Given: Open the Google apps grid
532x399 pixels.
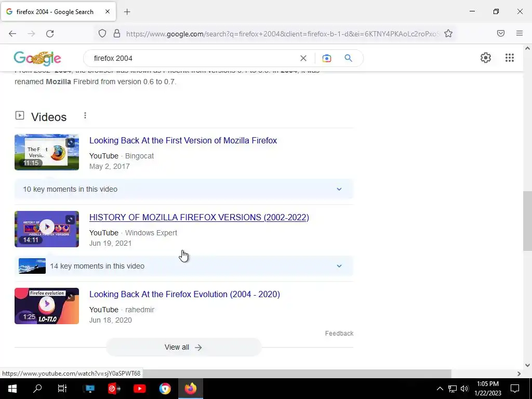Looking at the screenshot, I should pos(509,58).
